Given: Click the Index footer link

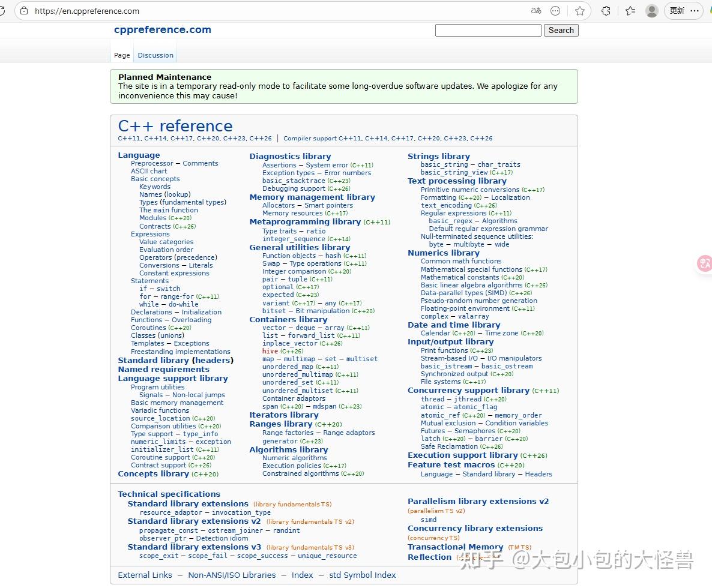Looking at the screenshot, I should (303, 575).
